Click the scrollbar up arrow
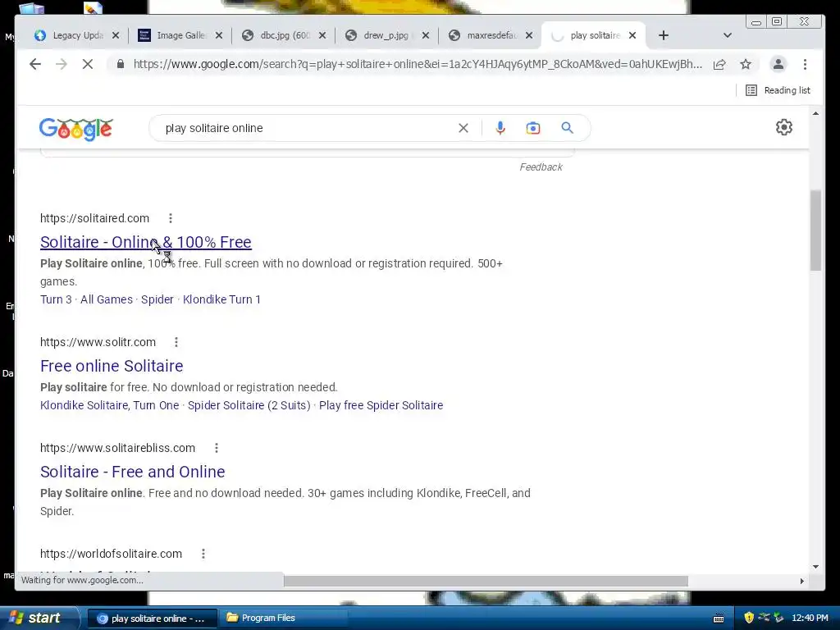 point(815,113)
